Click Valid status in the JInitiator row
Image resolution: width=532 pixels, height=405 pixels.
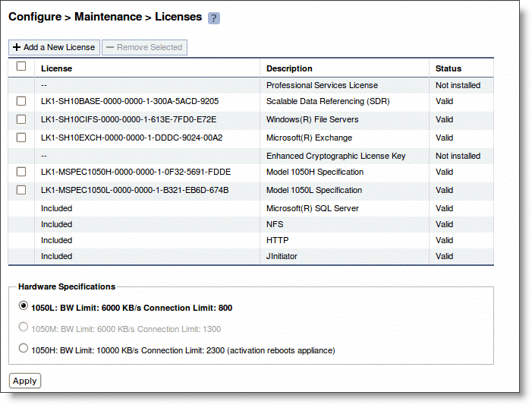[x=445, y=257]
